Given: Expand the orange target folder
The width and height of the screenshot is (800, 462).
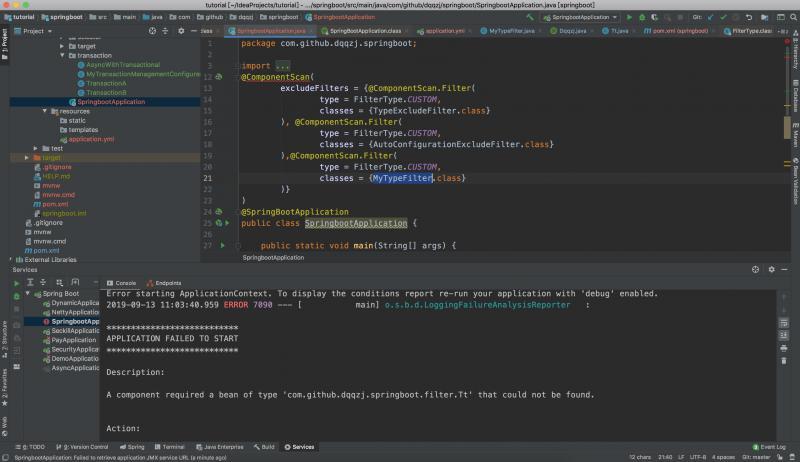Looking at the screenshot, I should click(27, 158).
